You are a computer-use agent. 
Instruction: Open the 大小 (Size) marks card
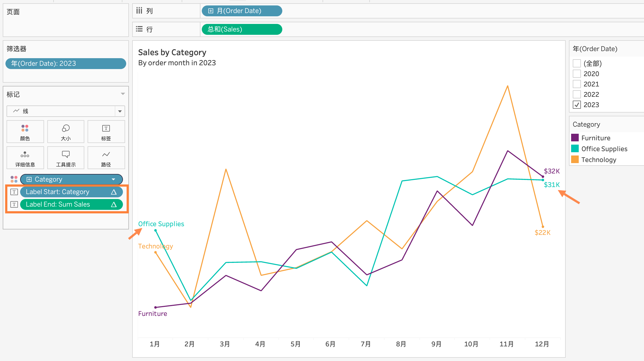point(66,132)
